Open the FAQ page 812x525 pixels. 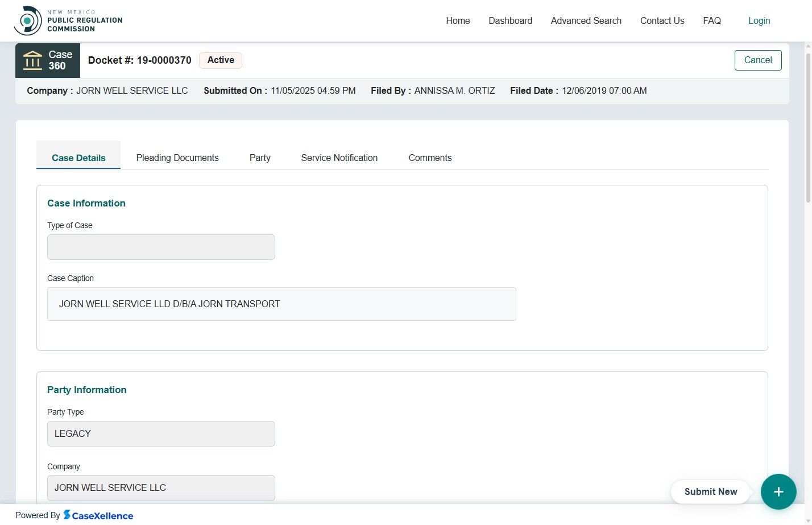[712, 20]
